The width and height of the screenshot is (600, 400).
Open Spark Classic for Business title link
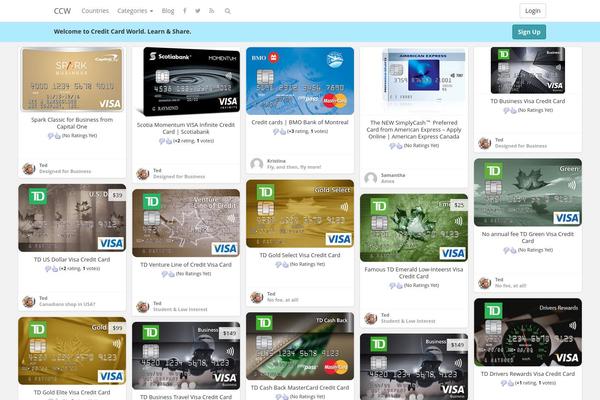point(72,123)
